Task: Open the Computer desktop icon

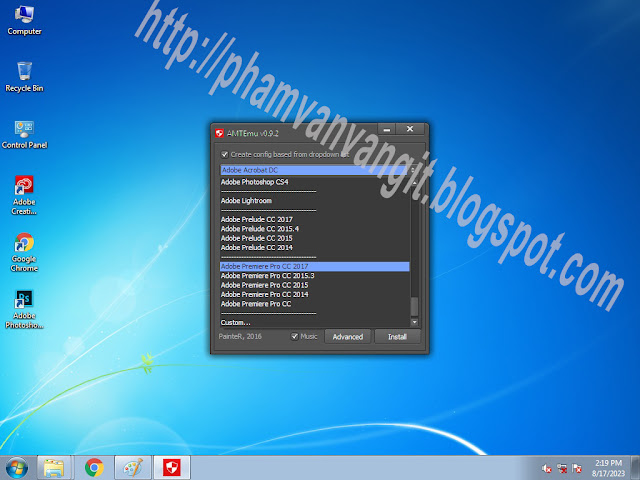Action: [x=24, y=20]
